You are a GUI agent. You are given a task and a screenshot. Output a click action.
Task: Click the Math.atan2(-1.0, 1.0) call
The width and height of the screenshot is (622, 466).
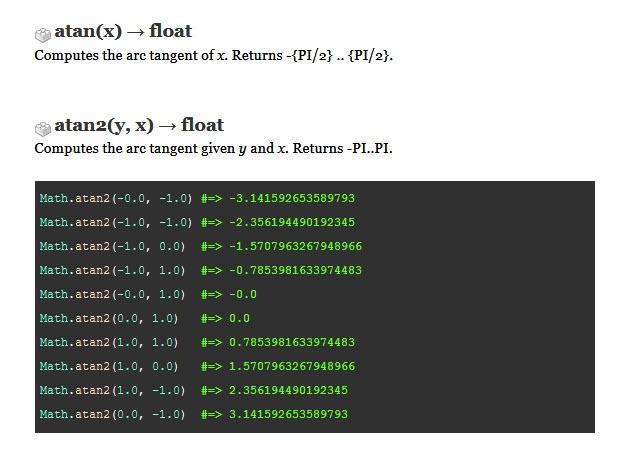point(112,270)
